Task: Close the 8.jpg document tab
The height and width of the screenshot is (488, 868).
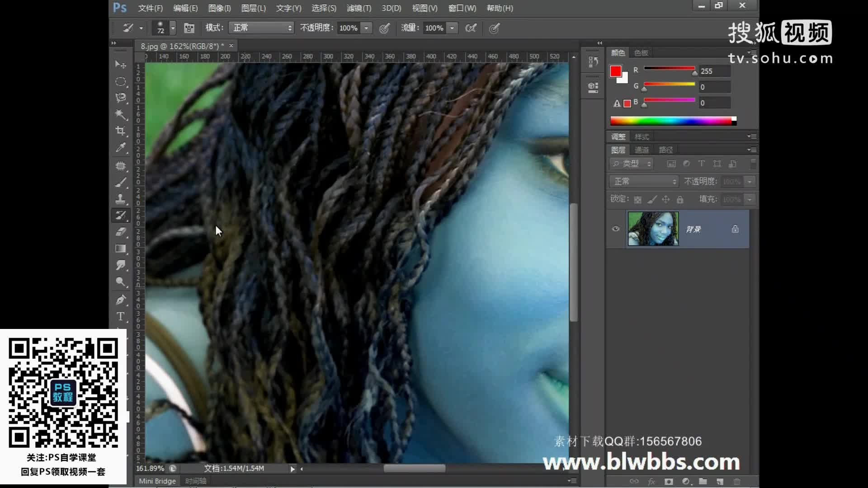Action: point(231,46)
